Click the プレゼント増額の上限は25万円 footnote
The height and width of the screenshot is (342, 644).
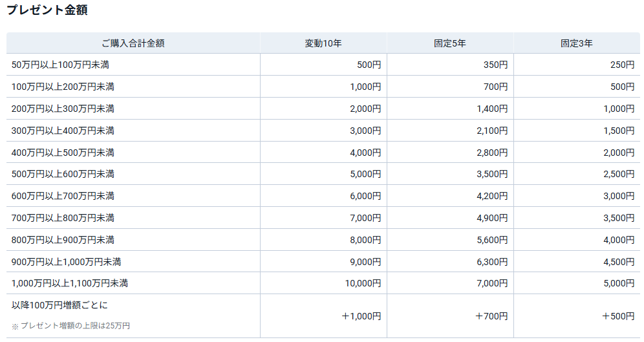(74, 326)
